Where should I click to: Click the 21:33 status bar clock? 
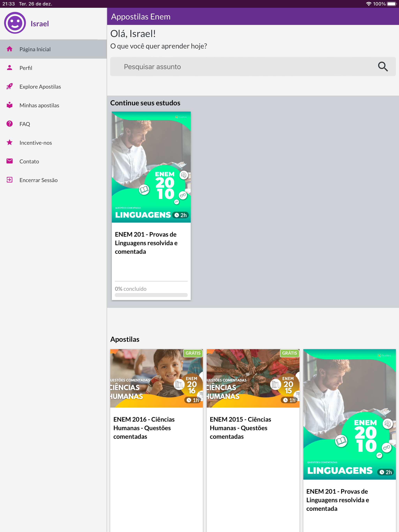(9, 4)
